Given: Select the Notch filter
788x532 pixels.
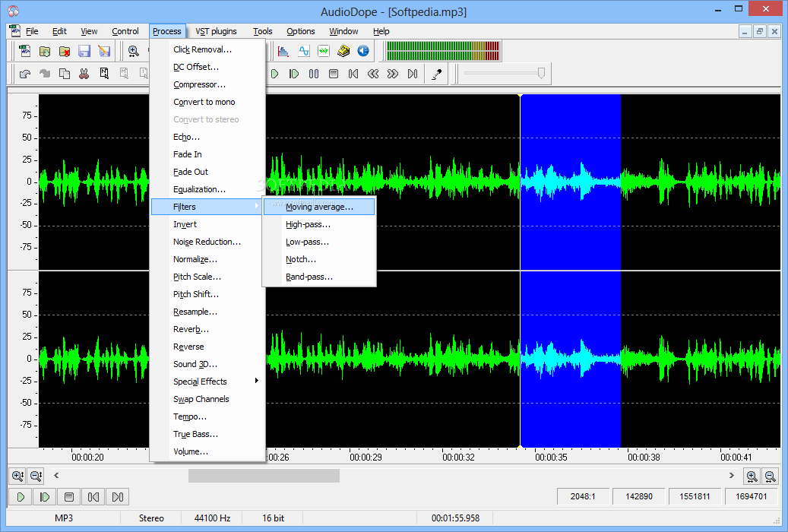Looking at the screenshot, I should [x=319, y=259].
